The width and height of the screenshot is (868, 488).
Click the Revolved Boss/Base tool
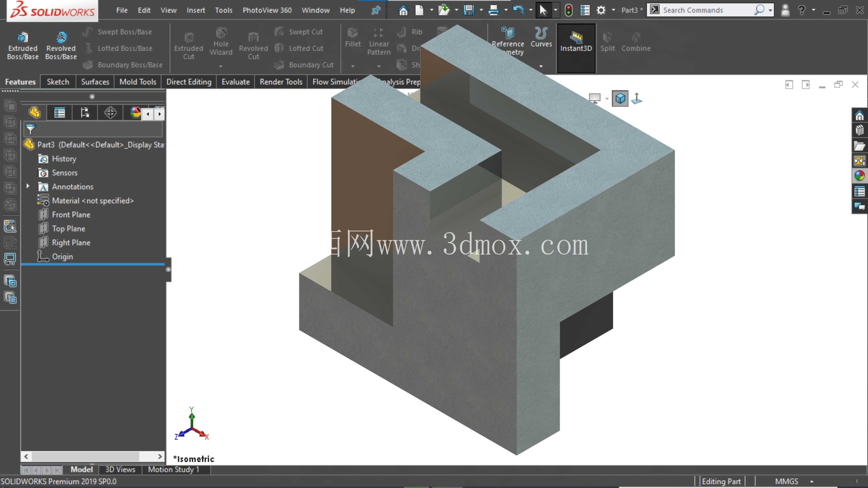click(x=61, y=46)
